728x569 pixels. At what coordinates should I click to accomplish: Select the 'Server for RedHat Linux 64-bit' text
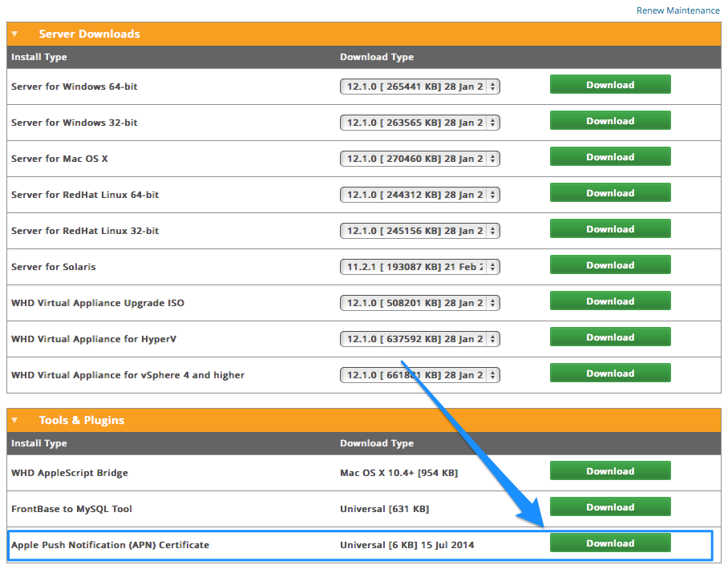85,195
